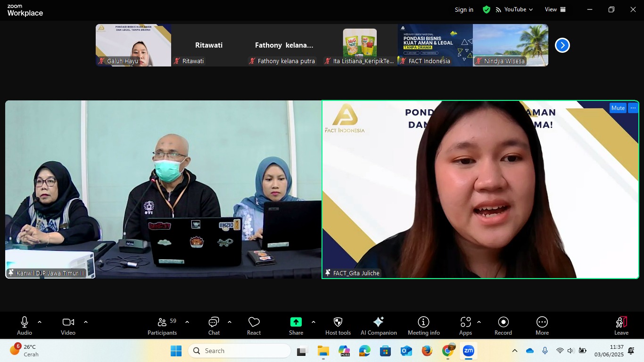644x362 pixels.
Task: Expand video options arrow next to Video
Action: pyautogui.click(x=86, y=322)
